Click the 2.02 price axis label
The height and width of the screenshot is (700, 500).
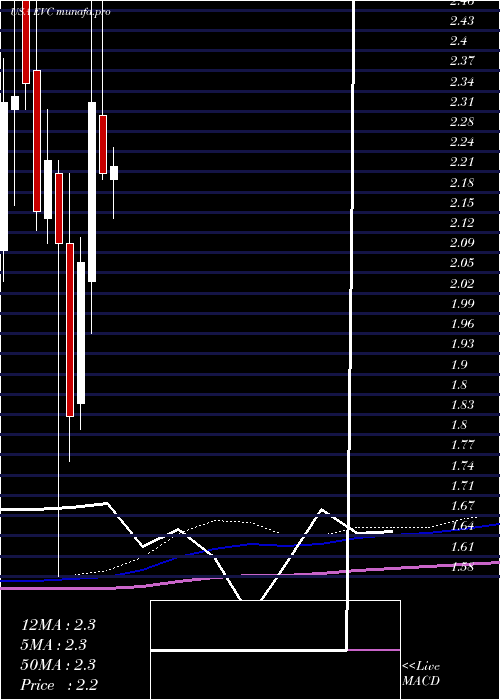[462, 283]
